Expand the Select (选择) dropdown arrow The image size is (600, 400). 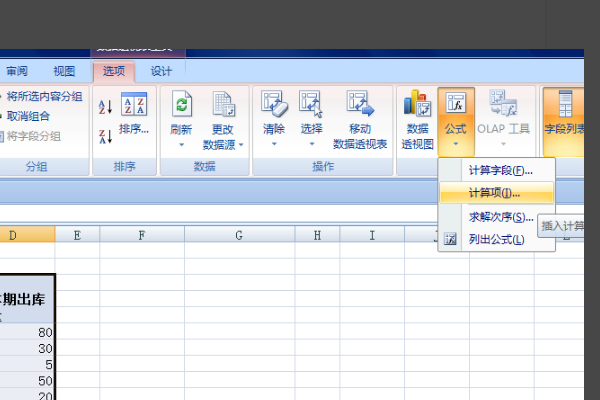point(312,144)
